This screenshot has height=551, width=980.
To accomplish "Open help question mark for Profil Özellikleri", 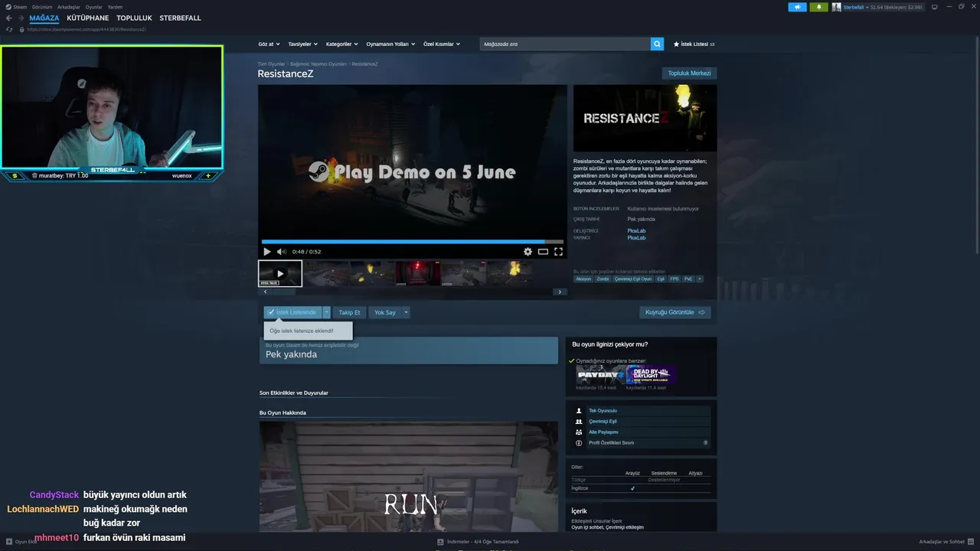I will coord(706,443).
